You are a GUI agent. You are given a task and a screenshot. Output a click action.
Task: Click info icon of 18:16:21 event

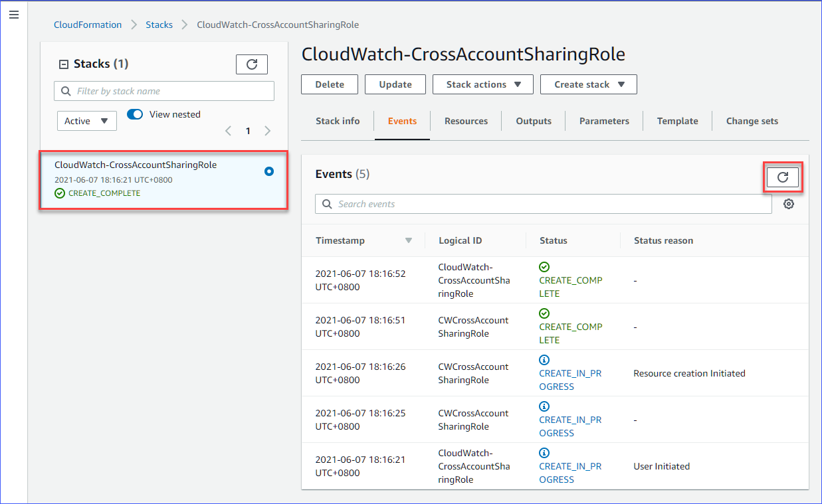[544, 453]
